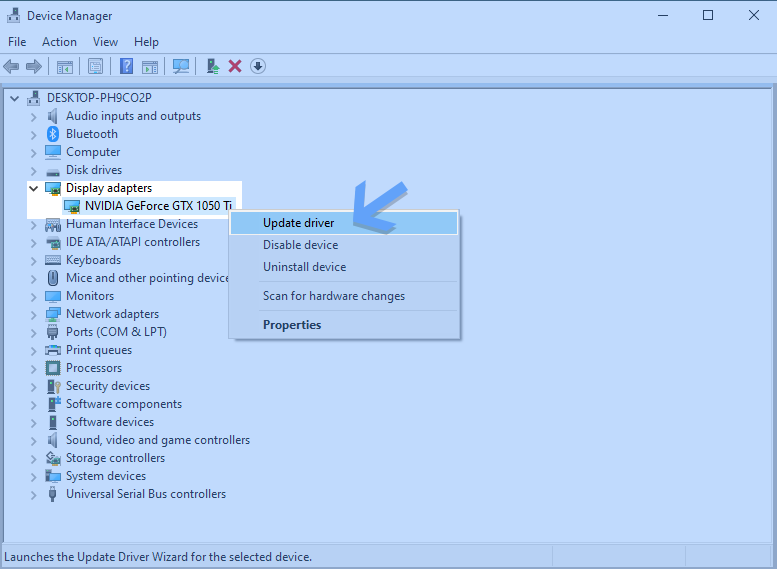777x569 pixels.
Task: Click the Properties sheet toolbar icon
Action: (95, 66)
